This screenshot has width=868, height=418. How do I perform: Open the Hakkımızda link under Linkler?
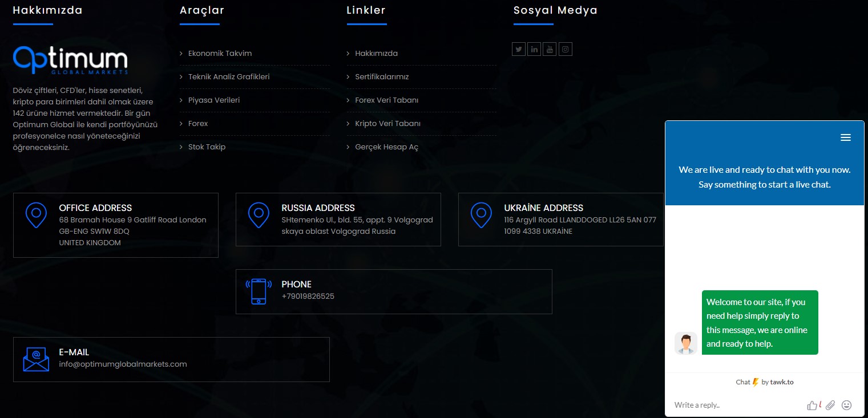[376, 54]
